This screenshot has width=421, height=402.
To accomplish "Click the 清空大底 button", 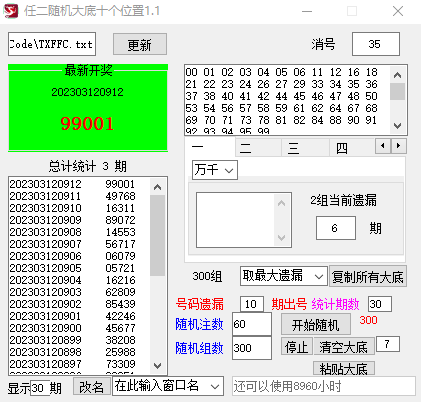I will pos(344,347).
